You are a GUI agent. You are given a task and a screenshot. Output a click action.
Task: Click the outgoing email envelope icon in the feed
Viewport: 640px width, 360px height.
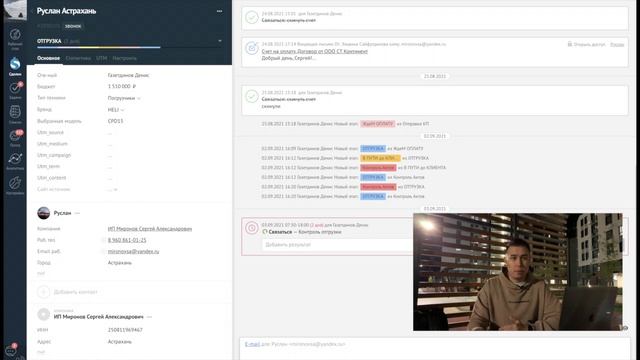(x=252, y=48)
